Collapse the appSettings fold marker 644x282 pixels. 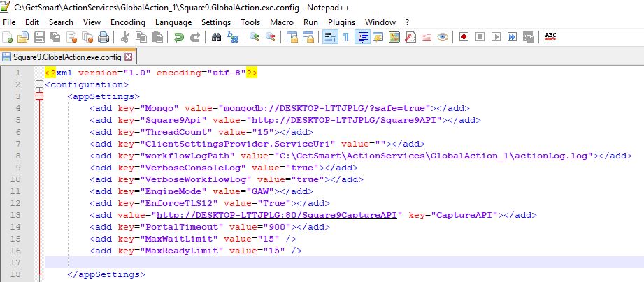[x=39, y=96]
